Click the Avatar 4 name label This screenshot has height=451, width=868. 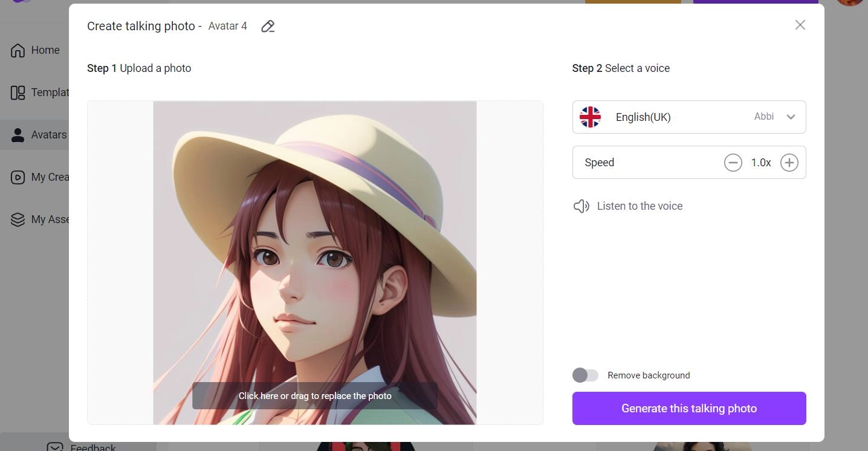point(227,26)
